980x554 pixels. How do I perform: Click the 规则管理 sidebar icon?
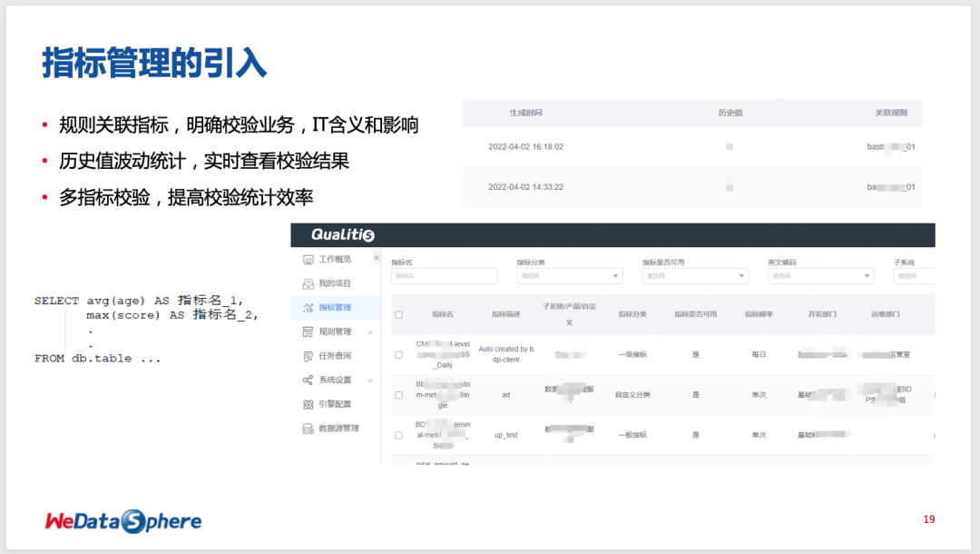pos(309,332)
